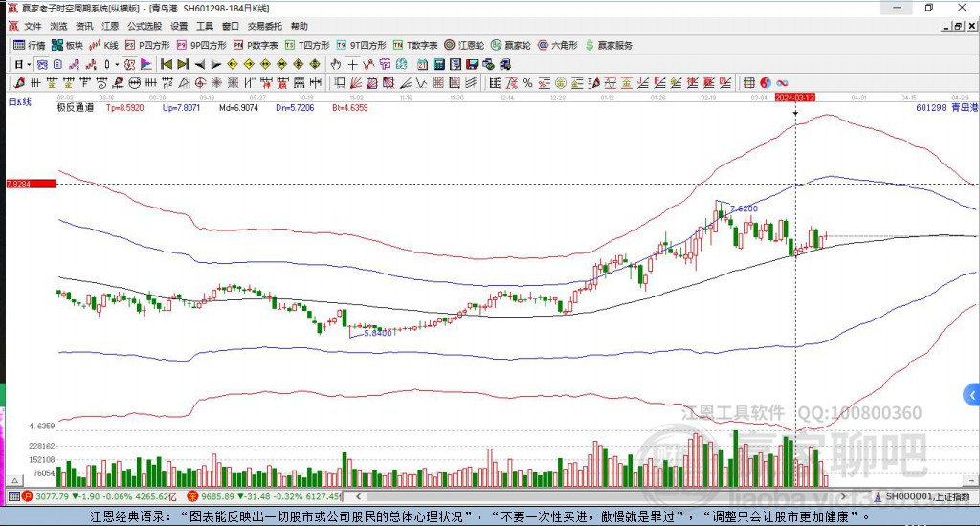Click the blue side panel expand arrow
Image resolution: width=980 pixels, height=526 pixels.
tap(972, 395)
